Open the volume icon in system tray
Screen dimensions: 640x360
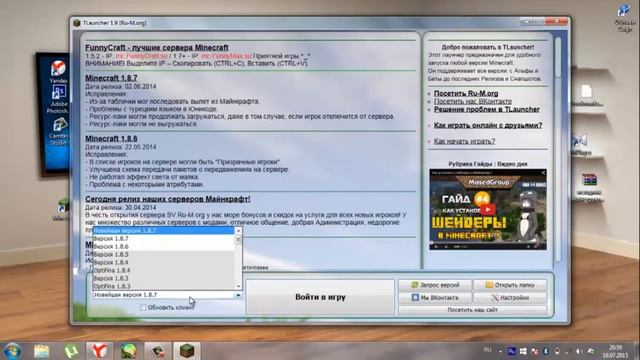pos(578,351)
